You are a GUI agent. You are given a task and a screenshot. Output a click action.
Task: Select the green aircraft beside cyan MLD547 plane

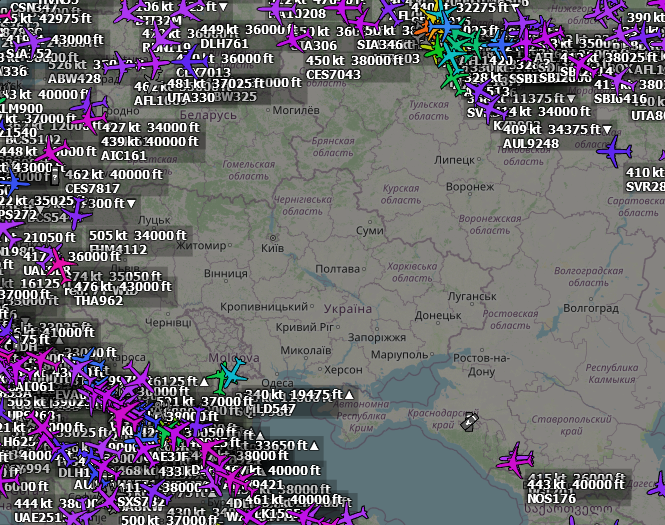pos(220,378)
